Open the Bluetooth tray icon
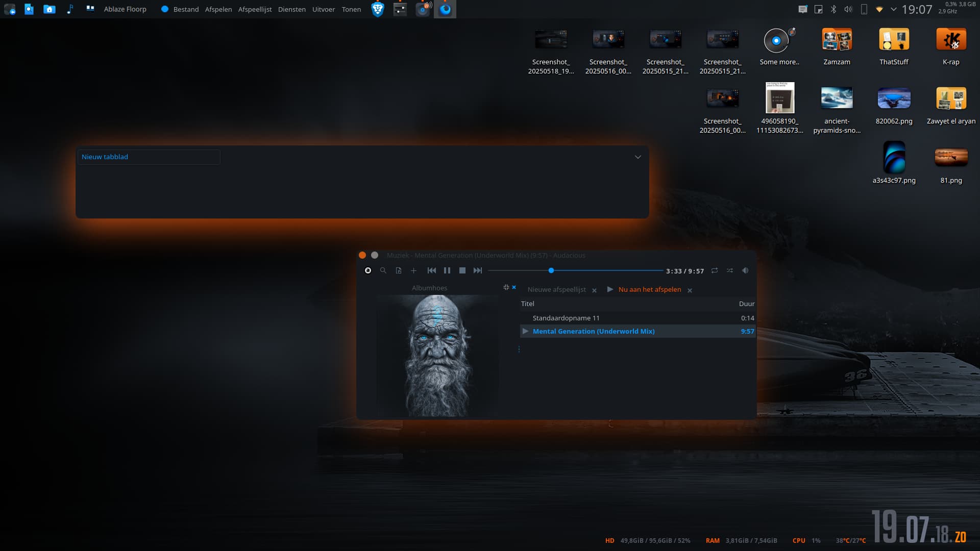Viewport: 980px width, 551px height. [x=834, y=9]
